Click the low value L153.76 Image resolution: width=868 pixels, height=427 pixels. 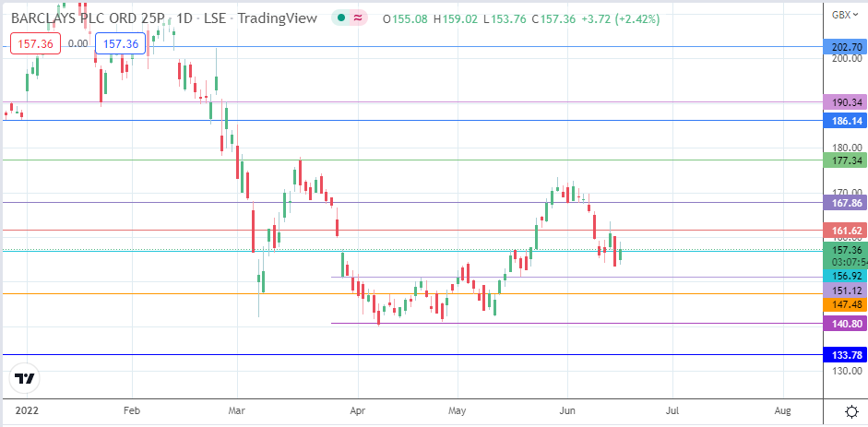(505, 18)
